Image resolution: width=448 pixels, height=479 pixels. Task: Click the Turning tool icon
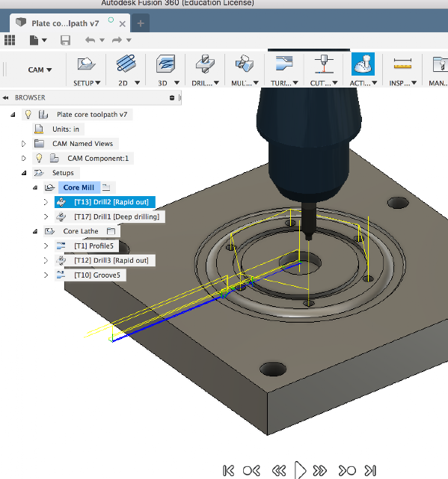point(284,64)
